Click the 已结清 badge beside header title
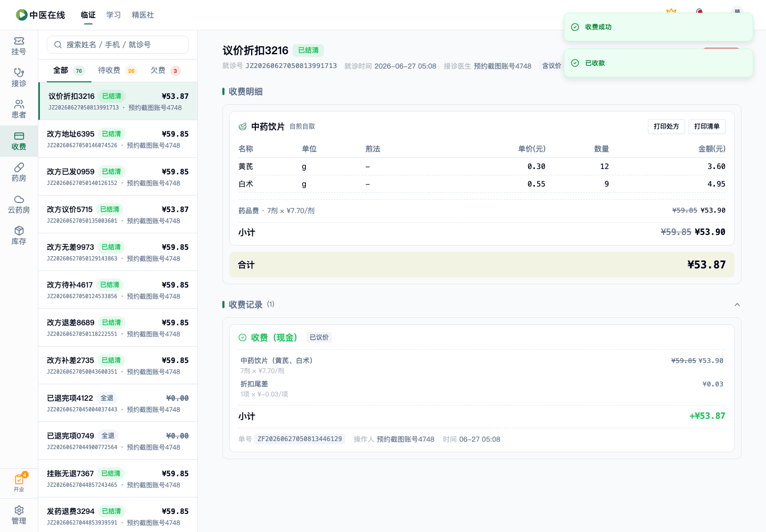This screenshot has width=766, height=532. click(309, 50)
